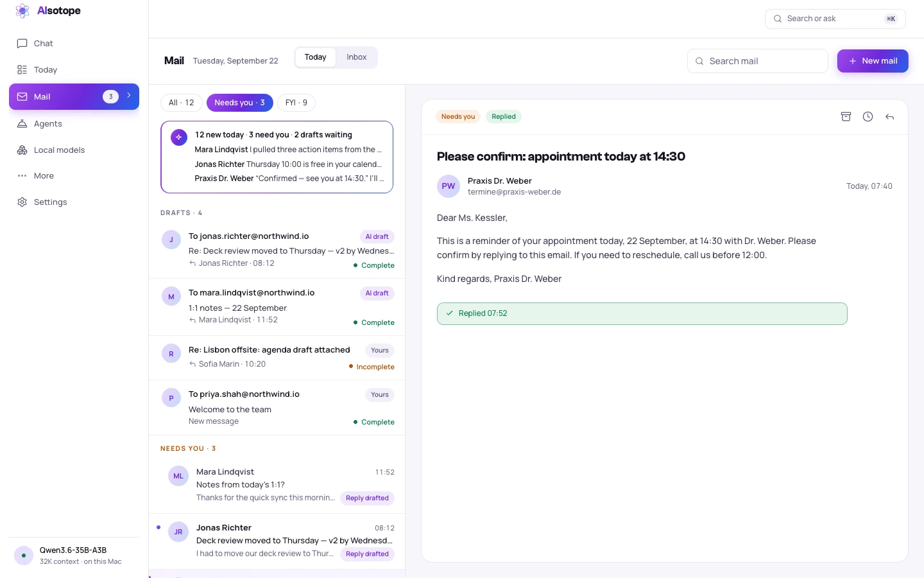
Task: Archive the open email using the archive icon
Action: [846, 116]
